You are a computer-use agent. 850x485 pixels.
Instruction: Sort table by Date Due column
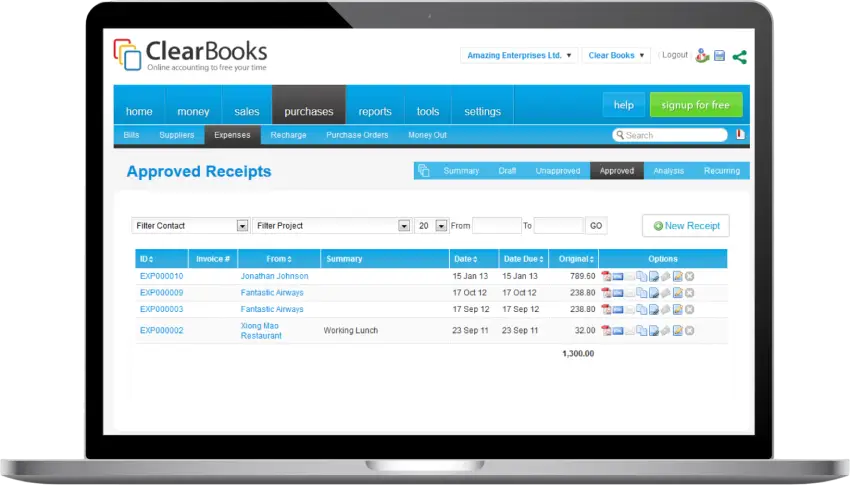click(524, 259)
